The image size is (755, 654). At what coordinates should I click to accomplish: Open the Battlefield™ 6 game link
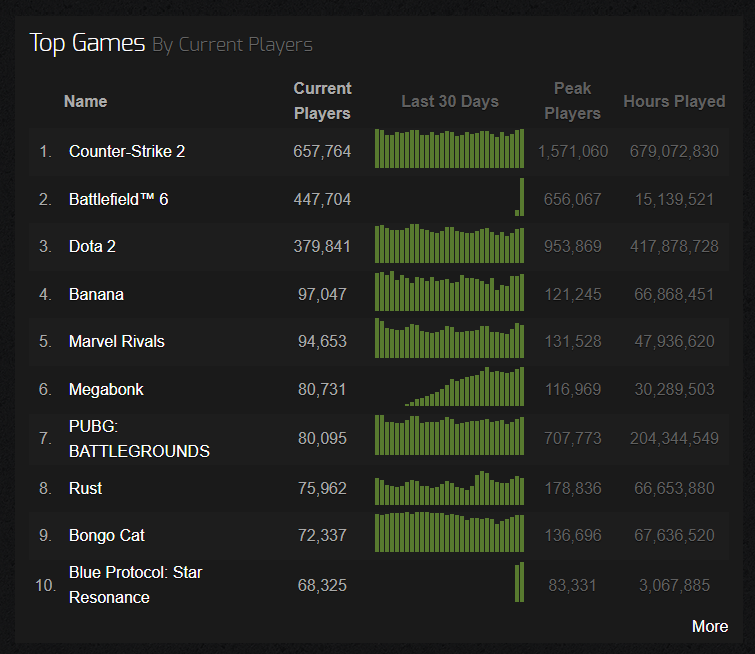(x=118, y=199)
